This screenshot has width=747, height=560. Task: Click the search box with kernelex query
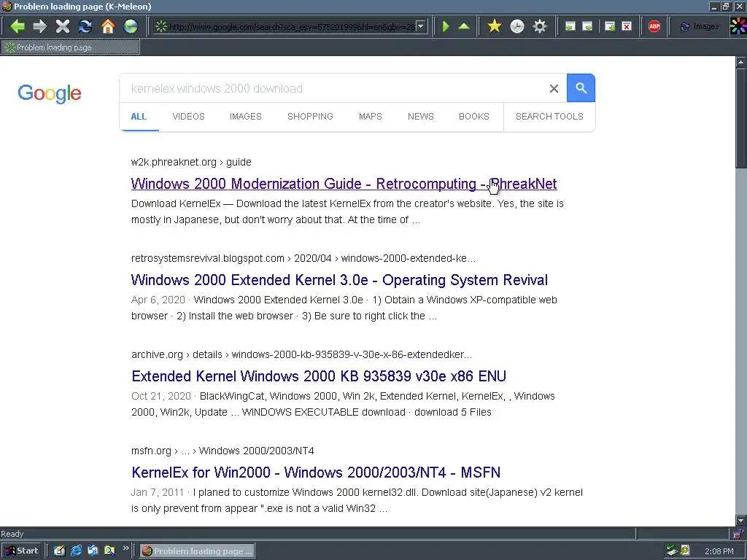333,88
